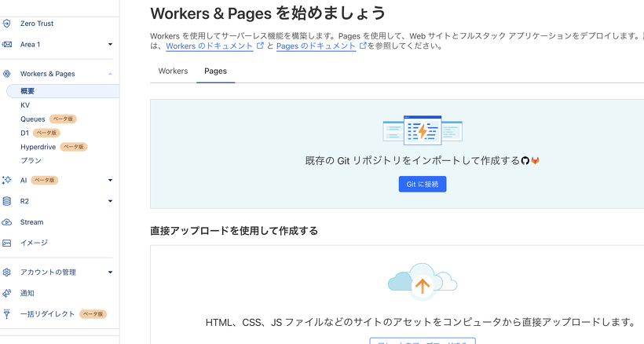Click the Area 1 sidebar label

[31, 44]
